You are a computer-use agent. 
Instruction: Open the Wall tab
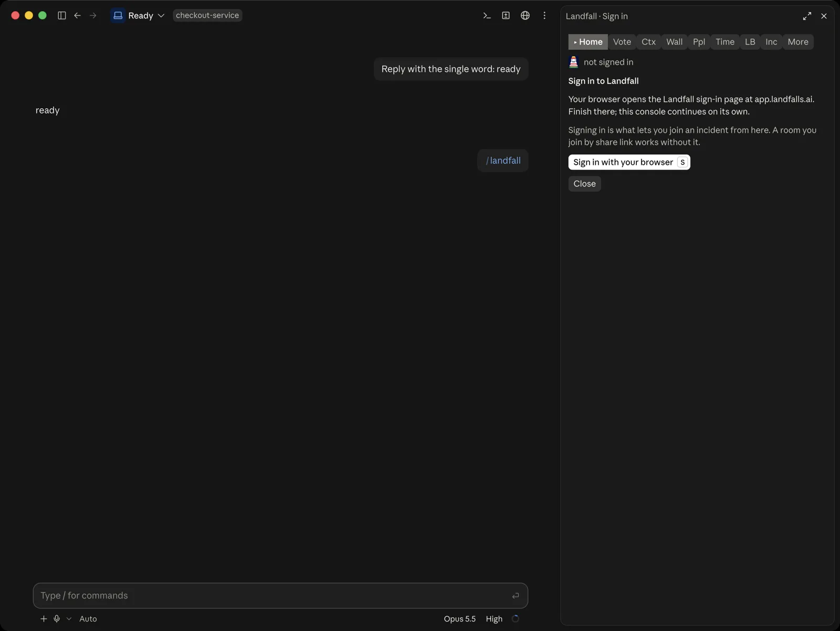point(675,42)
